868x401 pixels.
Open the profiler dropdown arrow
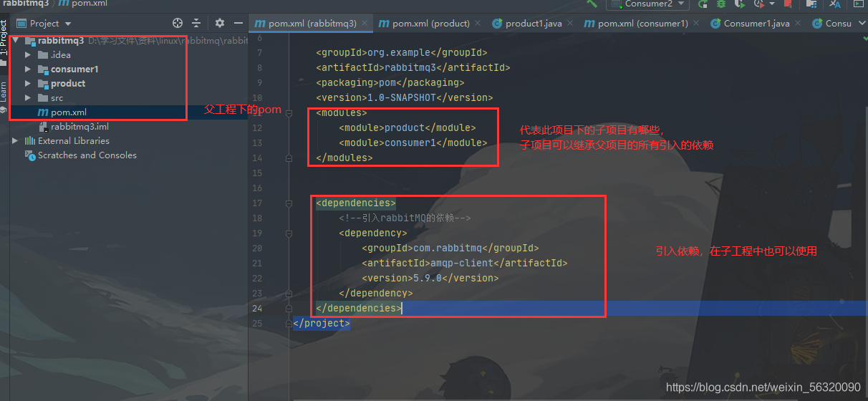tap(771, 4)
